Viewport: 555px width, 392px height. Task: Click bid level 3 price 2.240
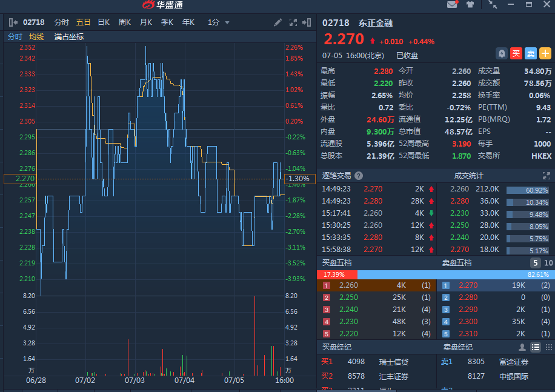[x=348, y=310]
